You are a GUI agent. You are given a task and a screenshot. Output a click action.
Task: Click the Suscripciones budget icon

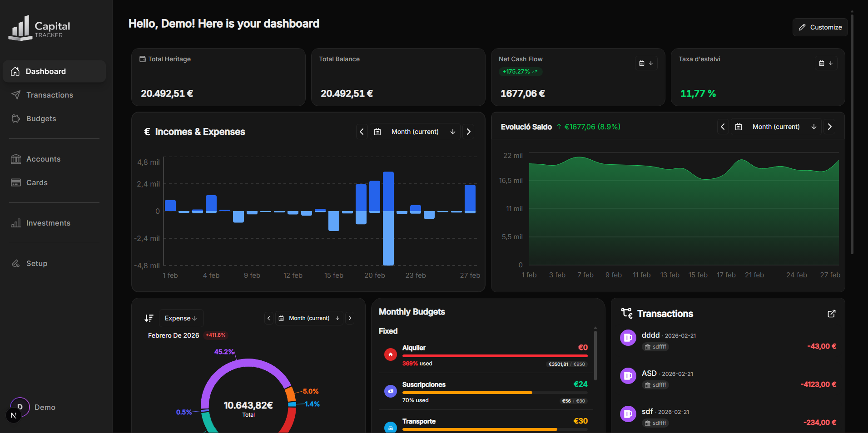(390, 391)
